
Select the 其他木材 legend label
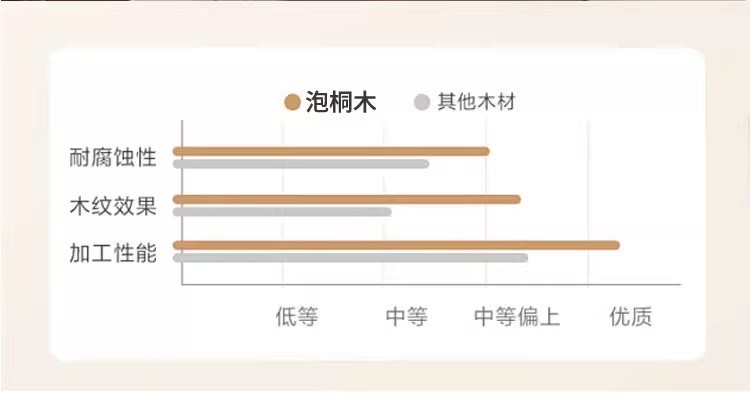[x=476, y=102]
